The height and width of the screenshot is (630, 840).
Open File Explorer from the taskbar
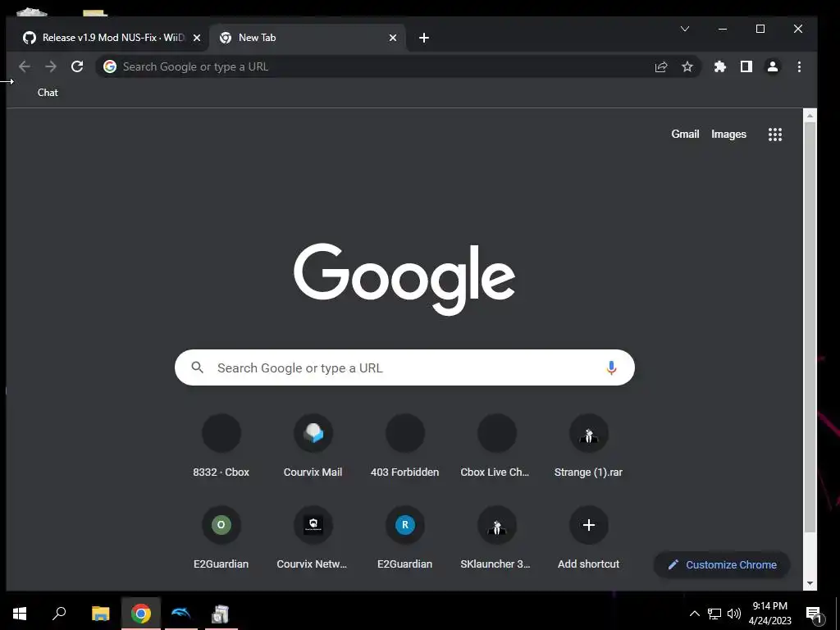click(x=100, y=614)
